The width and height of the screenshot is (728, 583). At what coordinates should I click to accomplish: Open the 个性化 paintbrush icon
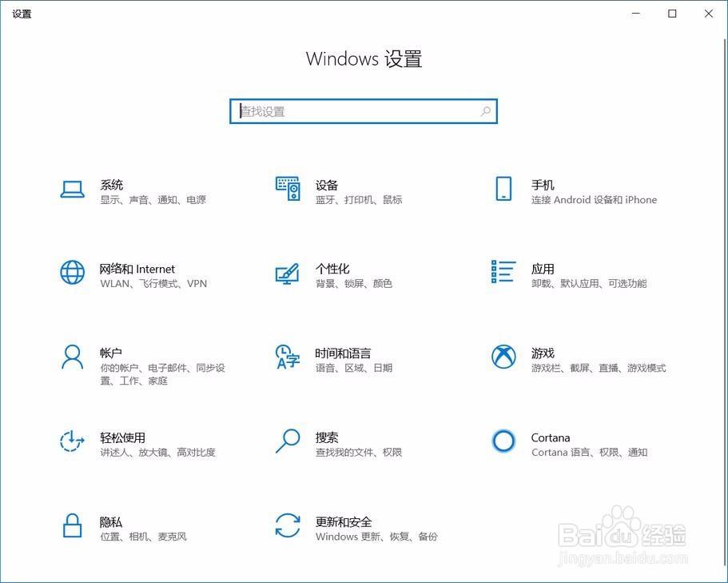pyautogui.click(x=288, y=274)
